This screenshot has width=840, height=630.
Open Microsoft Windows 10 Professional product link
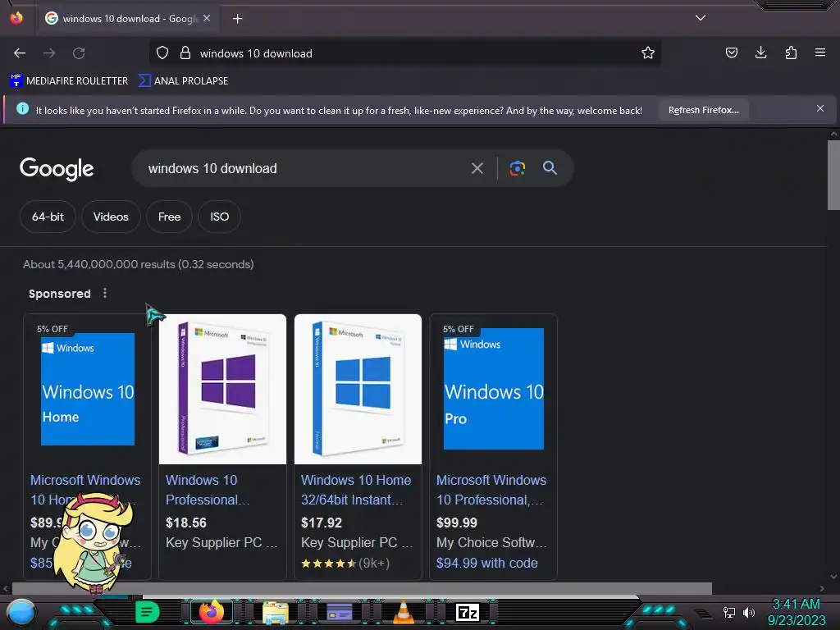pos(491,490)
